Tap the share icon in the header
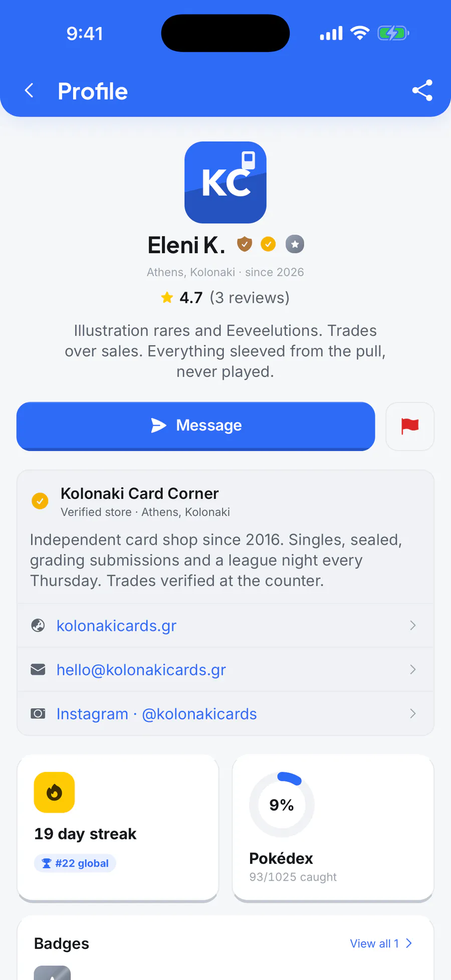451x980 pixels. coord(422,90)
